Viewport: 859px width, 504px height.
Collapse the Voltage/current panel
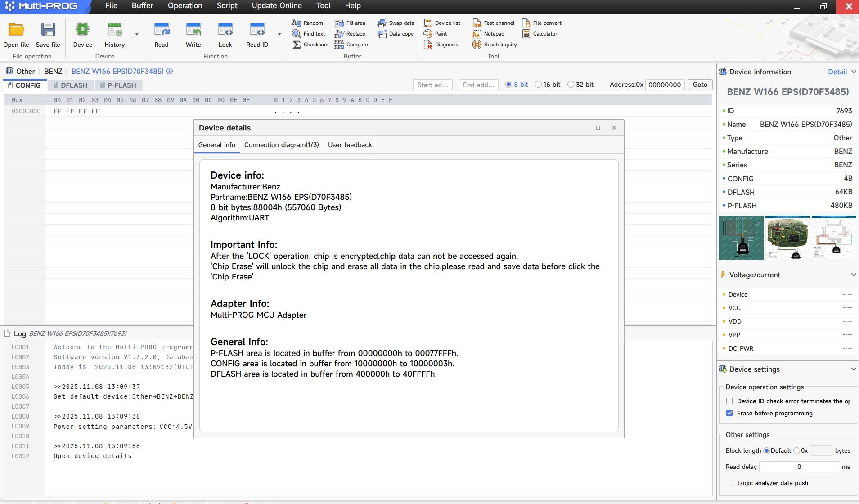tap(853, 274)
